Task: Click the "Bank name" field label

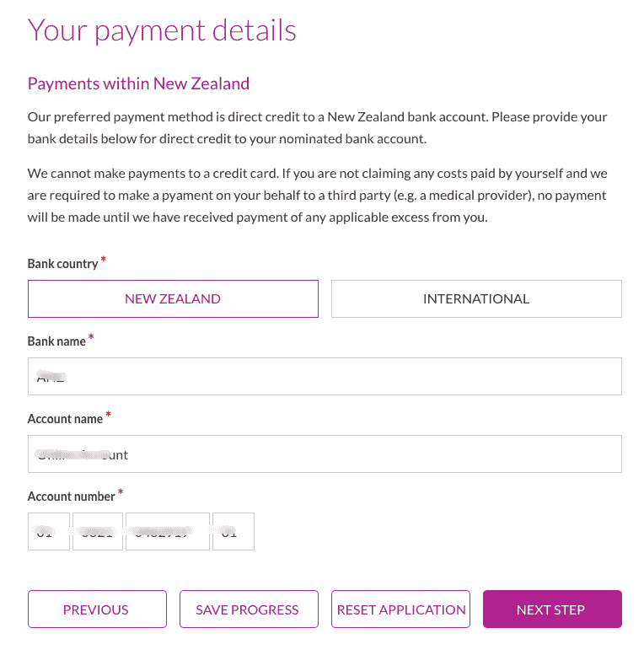Action: 56,341
